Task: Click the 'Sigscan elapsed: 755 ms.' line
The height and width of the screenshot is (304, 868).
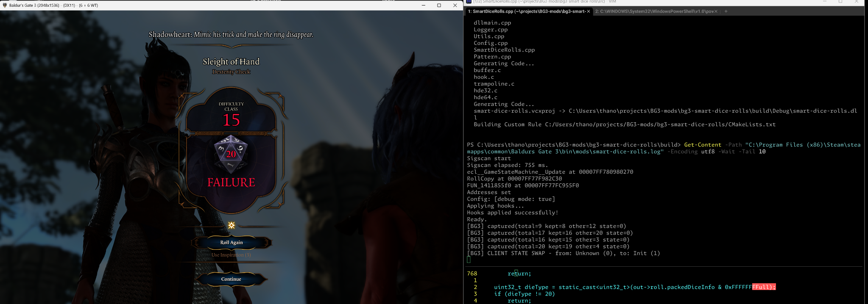Action: (508, 165)
